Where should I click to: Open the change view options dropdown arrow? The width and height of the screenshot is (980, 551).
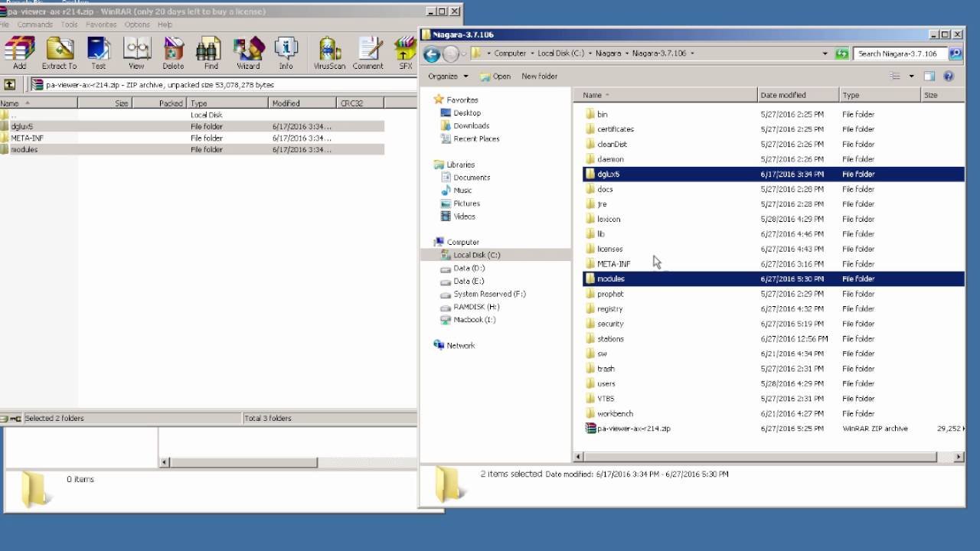click(911, 77)
